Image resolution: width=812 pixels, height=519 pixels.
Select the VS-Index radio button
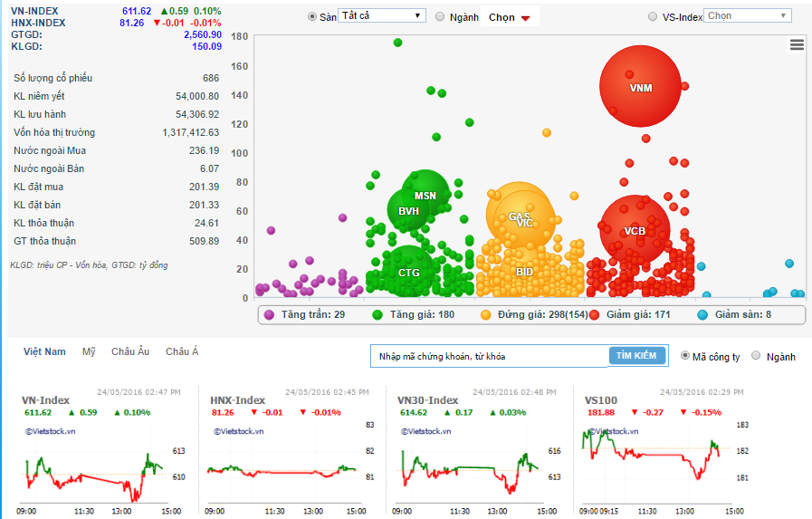coord(653,16)
